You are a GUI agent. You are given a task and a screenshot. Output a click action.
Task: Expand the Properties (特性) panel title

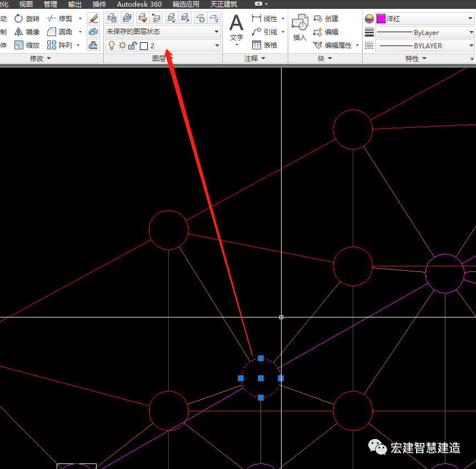(x=415, y=58)
